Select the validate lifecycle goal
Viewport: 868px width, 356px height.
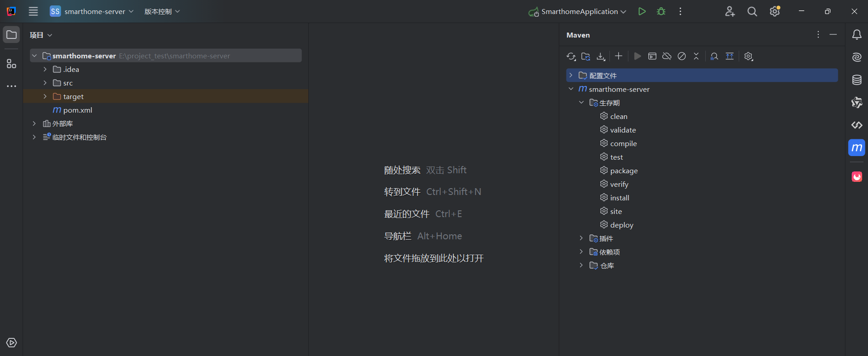(618, 130)
